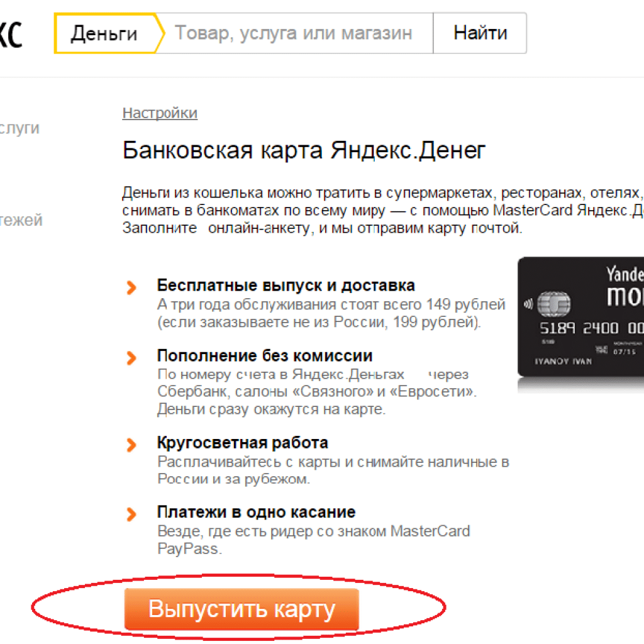Screen dimensions: 644x644
Task: Click the Yandex logo at top left
Action: pos(11,35)
